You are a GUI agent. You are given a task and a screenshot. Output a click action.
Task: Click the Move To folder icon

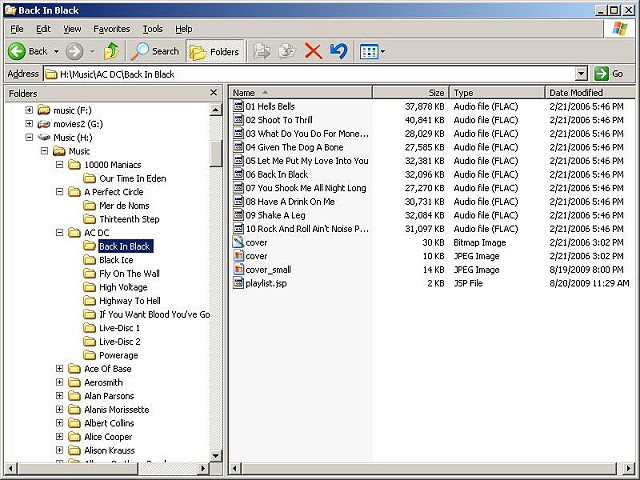[262, 51]
